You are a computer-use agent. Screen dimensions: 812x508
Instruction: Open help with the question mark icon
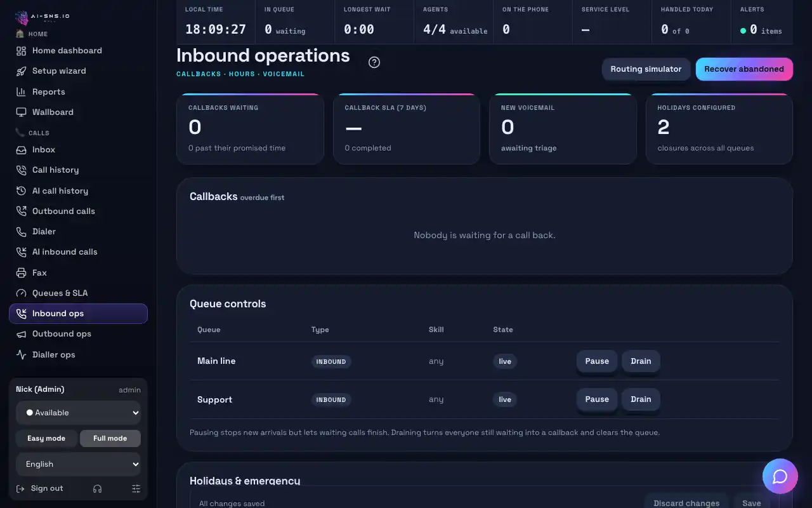[x=374, y=62]
